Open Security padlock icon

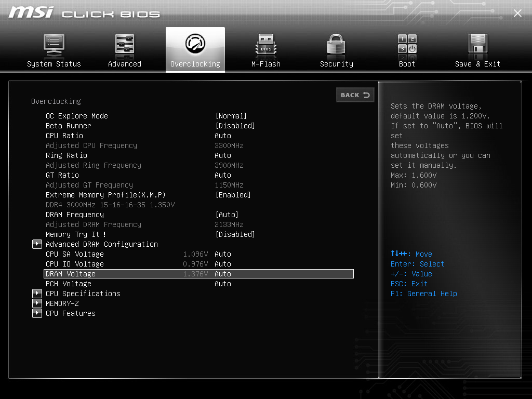[x=336, y=44]
